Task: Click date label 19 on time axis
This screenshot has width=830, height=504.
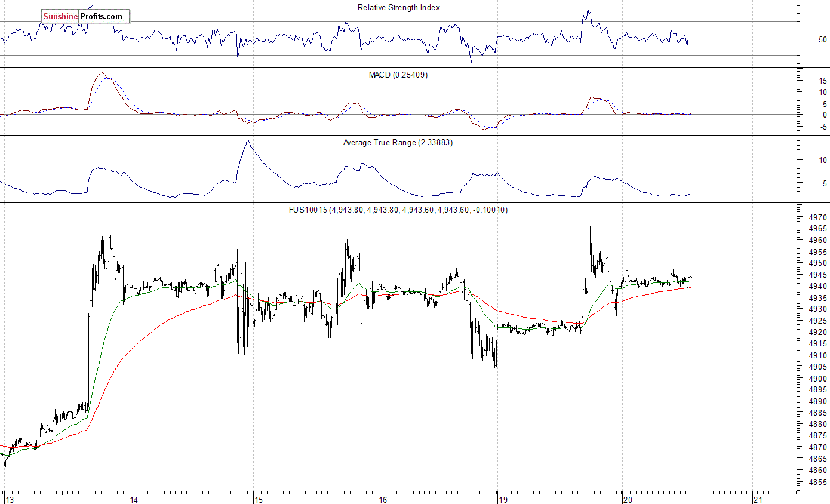Action: point(503,499)
